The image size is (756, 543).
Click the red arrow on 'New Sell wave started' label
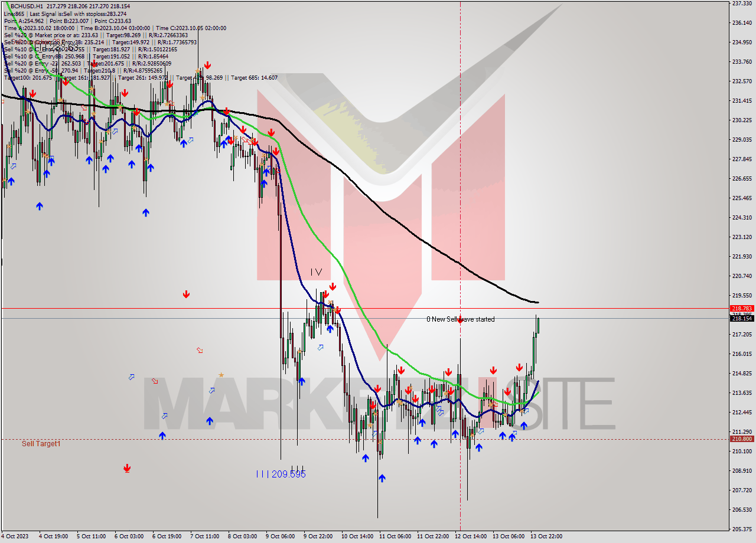pos(460,319)
